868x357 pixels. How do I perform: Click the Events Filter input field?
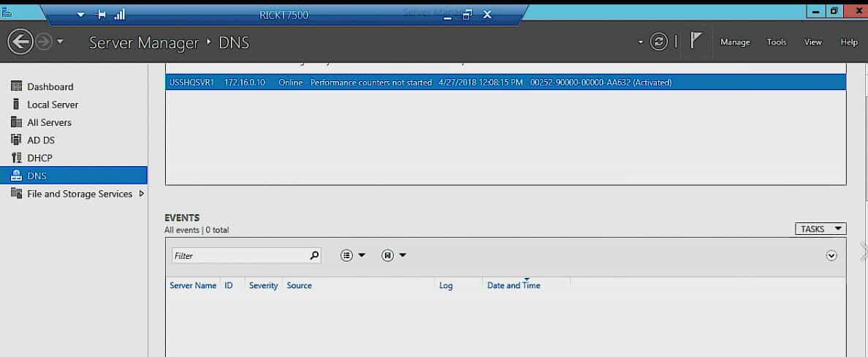246,255
